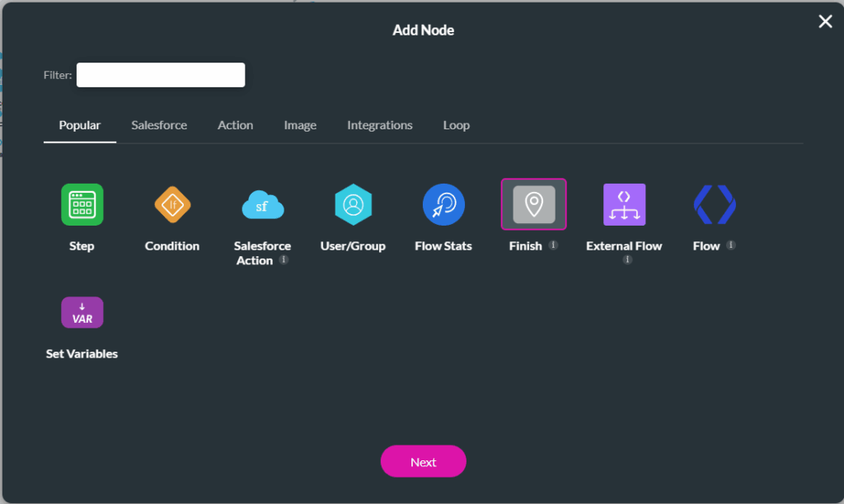Switch to the Loop tab
The image size is (844, 504).
(x=456, y=125)
